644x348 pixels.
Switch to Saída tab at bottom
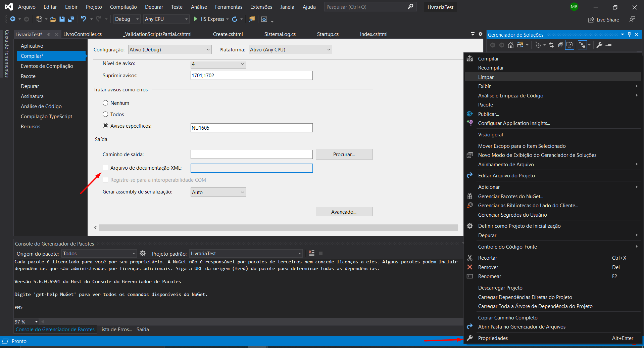[143, 330]
